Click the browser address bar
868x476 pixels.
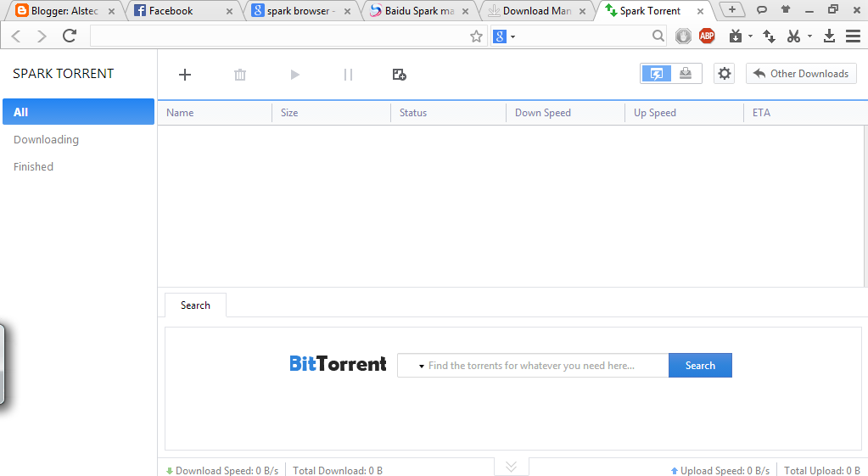tap(278, 36)
